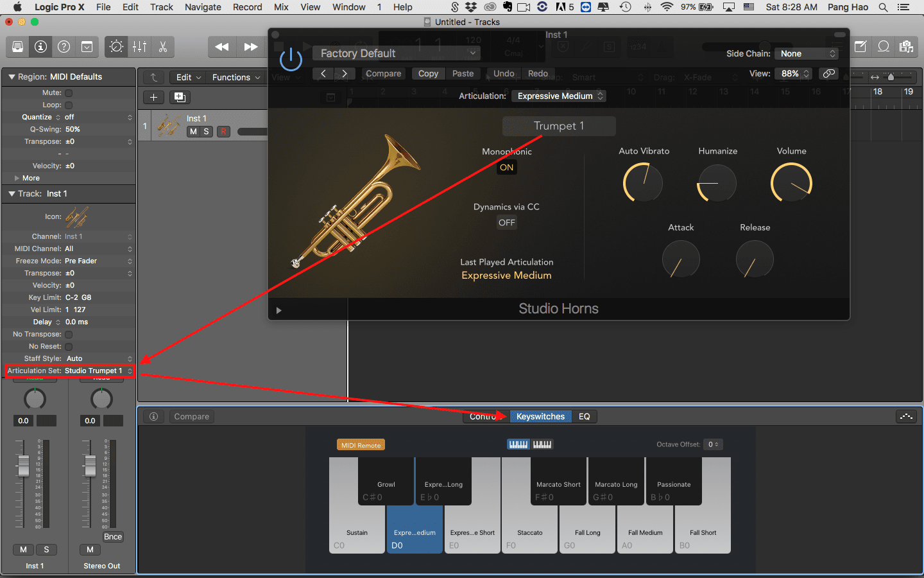Expand the Studio Horns extended parameters triangle

[278, 310]
